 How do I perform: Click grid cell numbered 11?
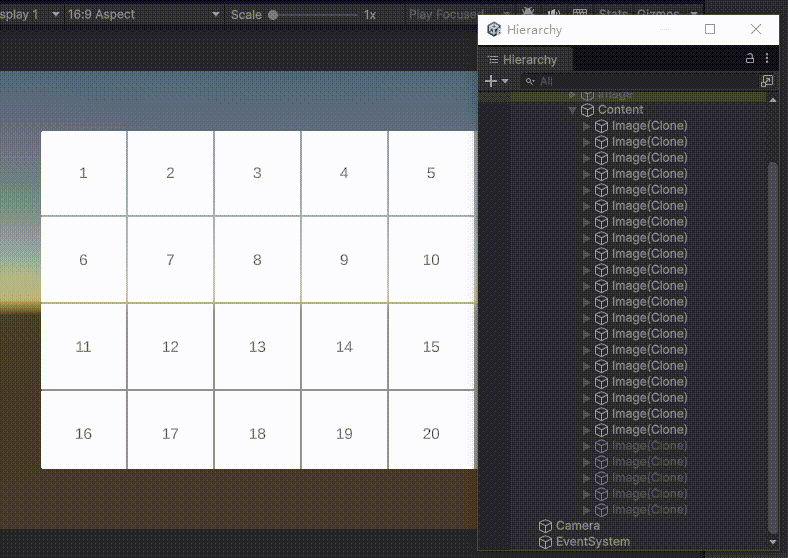83,347
